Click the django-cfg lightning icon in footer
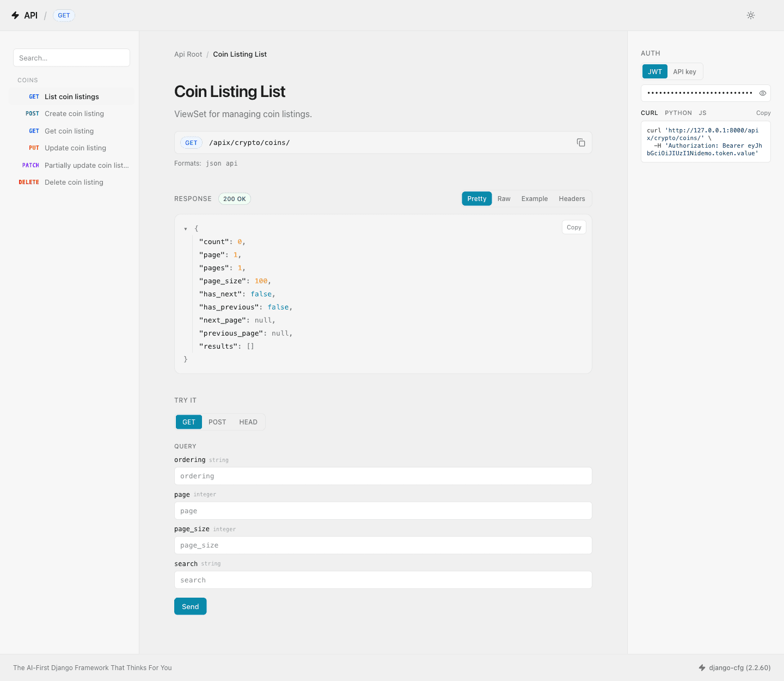784x681 pixels. click(702, 667)
